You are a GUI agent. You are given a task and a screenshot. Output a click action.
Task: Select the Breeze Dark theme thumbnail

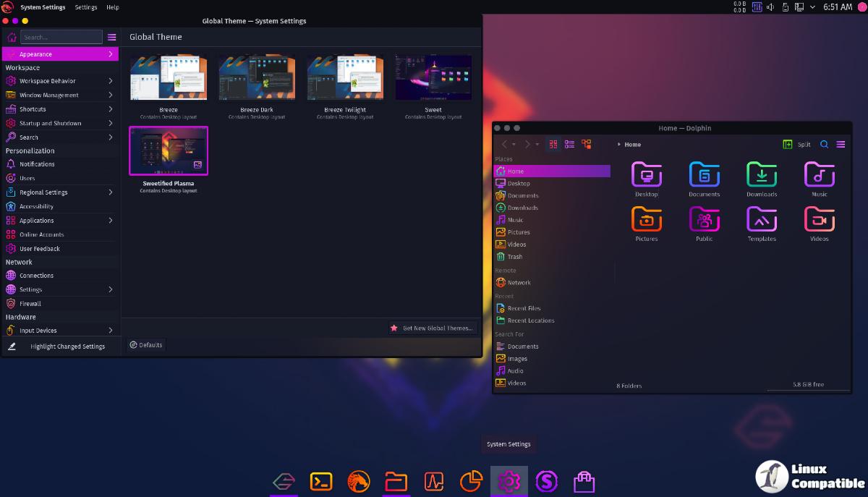[x=257, y=78]
